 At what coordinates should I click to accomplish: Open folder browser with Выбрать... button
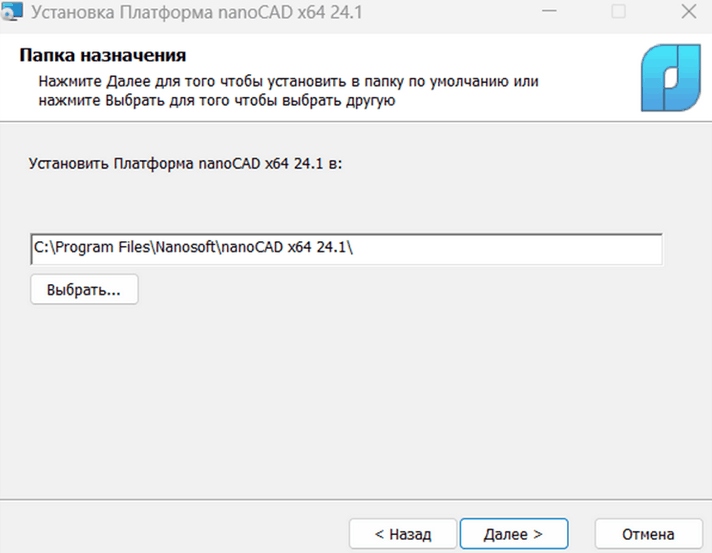tap(84, 290)
